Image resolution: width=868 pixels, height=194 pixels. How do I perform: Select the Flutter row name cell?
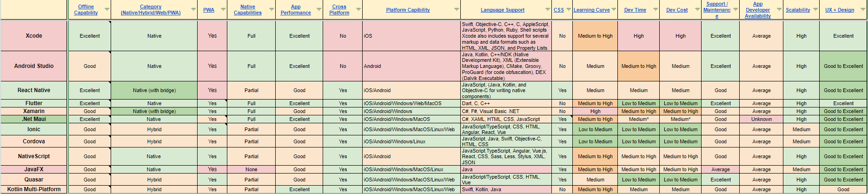[34, 103]
